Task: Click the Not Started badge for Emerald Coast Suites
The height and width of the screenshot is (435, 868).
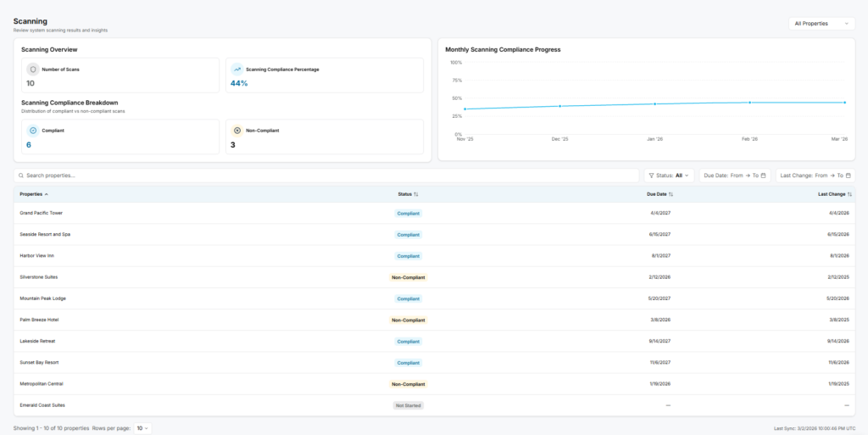Action: pyautogui.click(x=409, y=405)
